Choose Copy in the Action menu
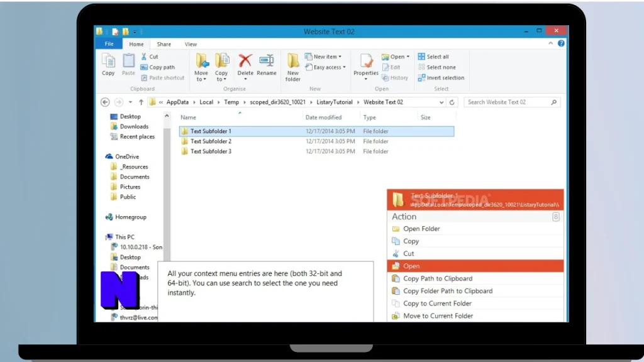Image resolution: width=644 pixels, height=362 pixels. pos(475,241)
